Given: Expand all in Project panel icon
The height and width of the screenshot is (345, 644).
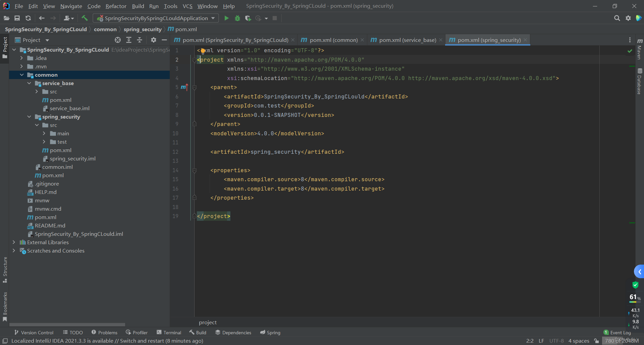Looking at the screenshot, I should coord(129,40).
